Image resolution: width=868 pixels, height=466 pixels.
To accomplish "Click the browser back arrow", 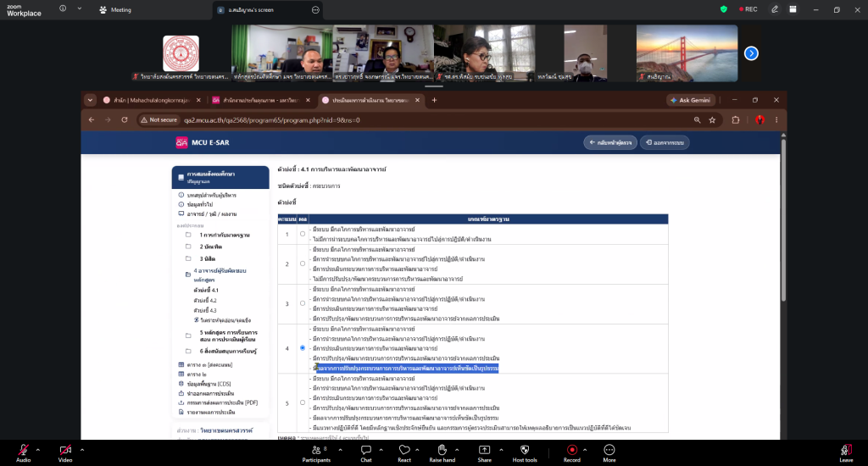I will point(92,120).
